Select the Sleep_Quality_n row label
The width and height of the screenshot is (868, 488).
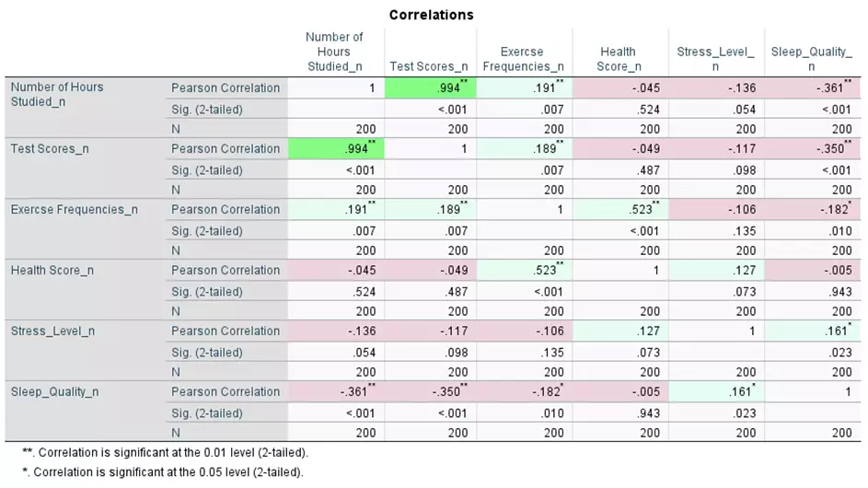[x=53, y=391]
